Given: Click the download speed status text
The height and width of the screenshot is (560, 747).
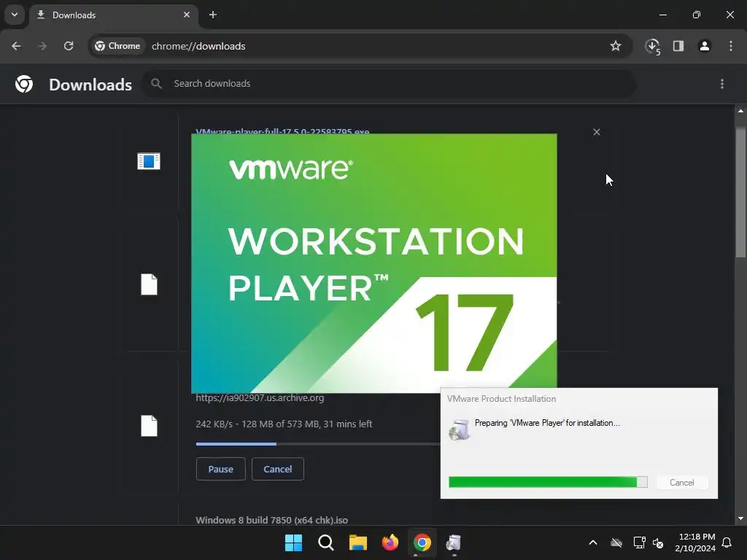Looking at the screenshot, I should 284,424.
